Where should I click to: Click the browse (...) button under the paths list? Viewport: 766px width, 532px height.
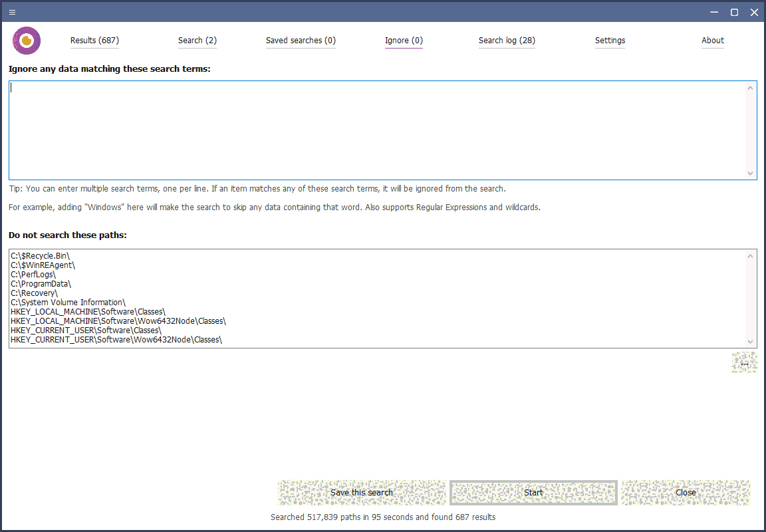(x=744, y=362)
